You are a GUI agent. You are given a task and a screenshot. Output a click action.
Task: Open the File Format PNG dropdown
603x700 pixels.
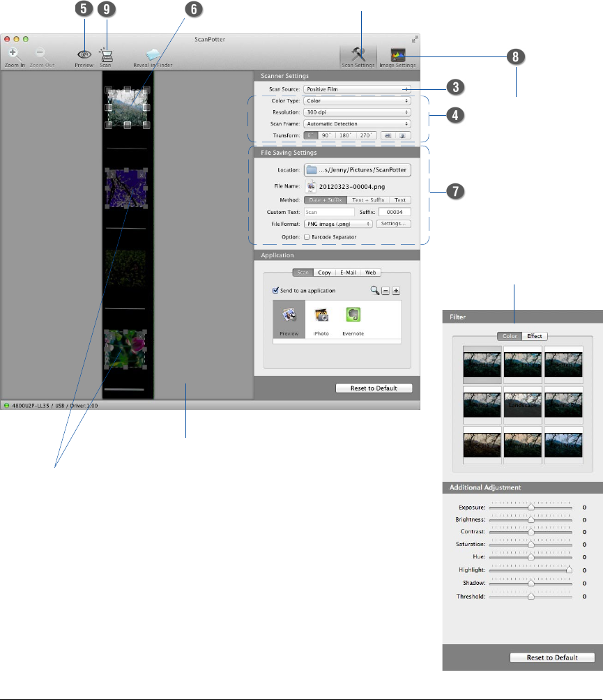338,225
